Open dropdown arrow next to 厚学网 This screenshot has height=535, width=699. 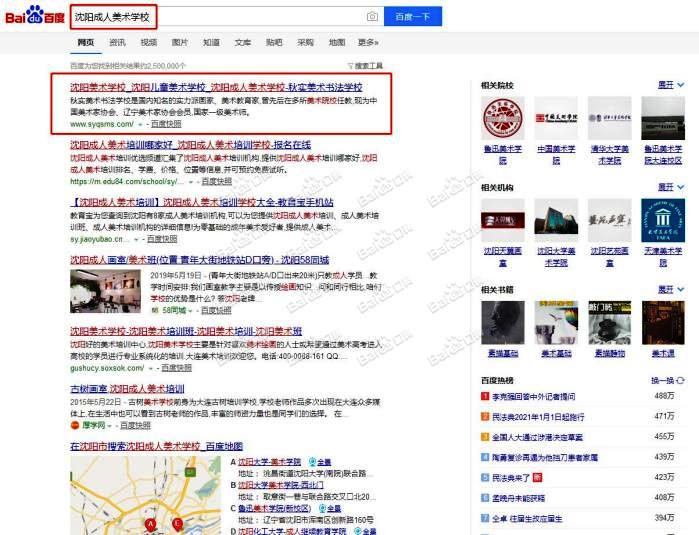click(x=109, y=426)
